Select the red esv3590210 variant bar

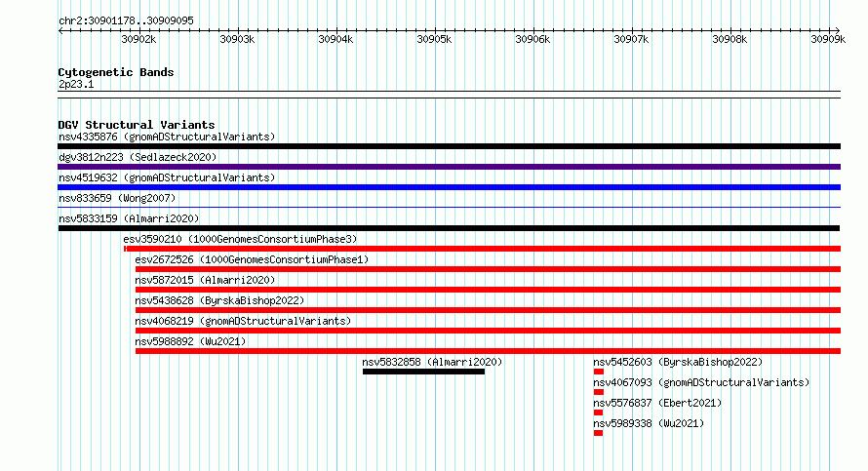482,249
